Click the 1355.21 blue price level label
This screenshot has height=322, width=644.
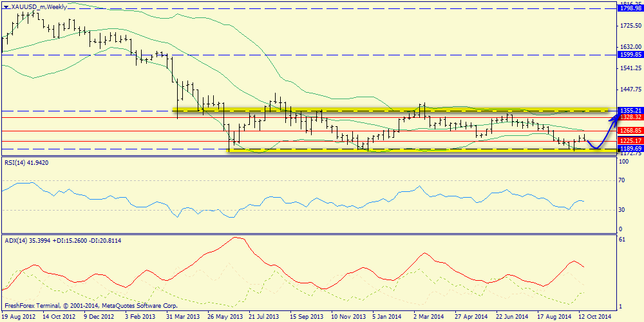click(x=630, y=111)
